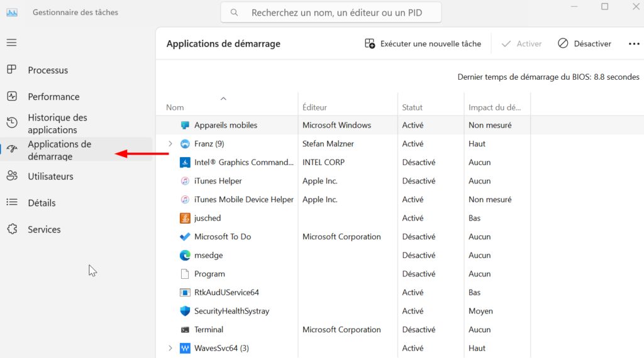
Task: Click INTEL CORP publisher cell
Action: tap(324, 163)
